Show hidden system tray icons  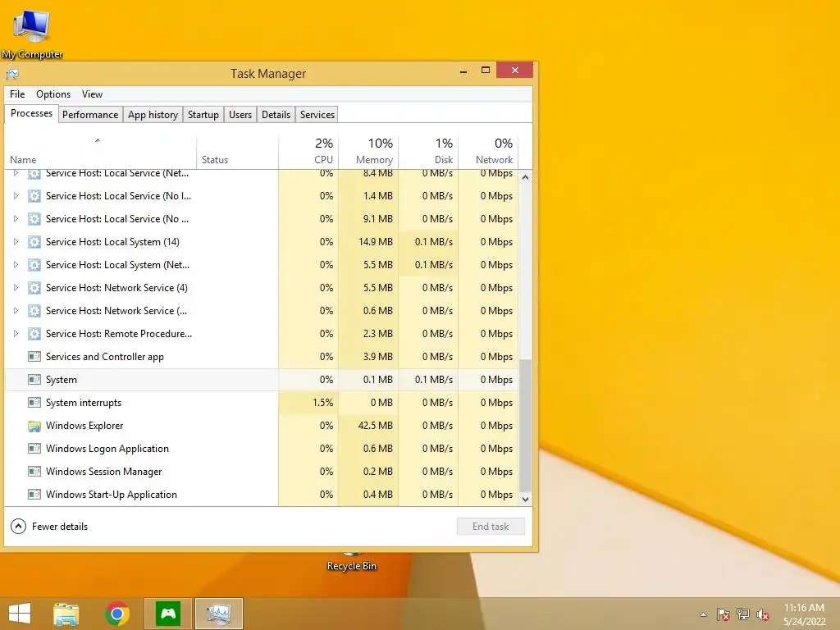click(x=703, y=615)
